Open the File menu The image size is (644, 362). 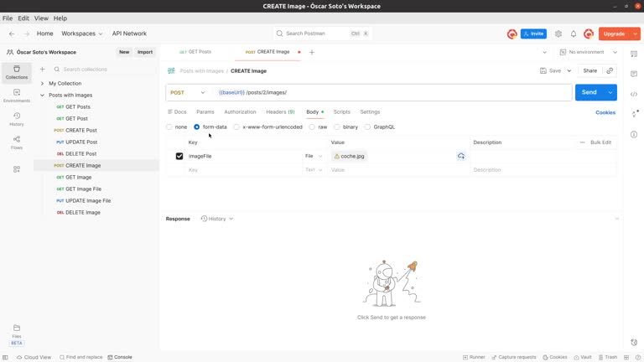(8, 18)
